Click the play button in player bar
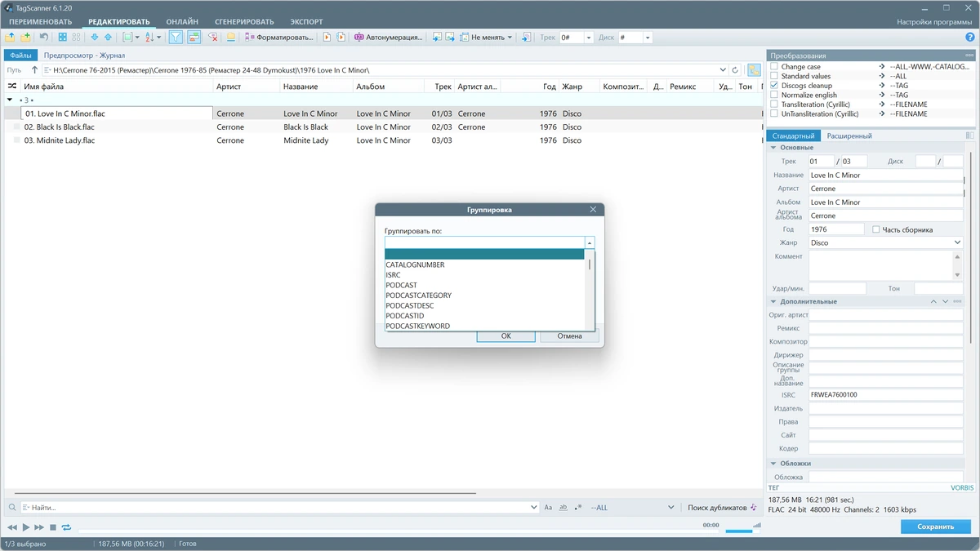 coord(25,528)
